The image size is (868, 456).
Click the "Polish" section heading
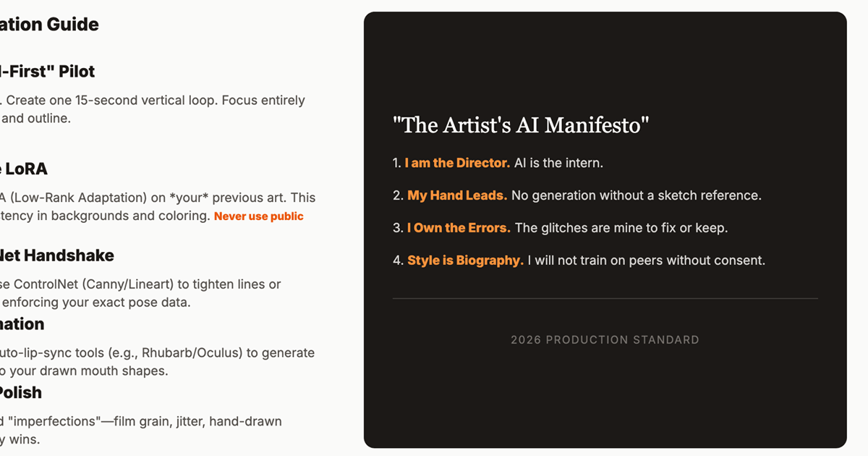(x=22, y=392)
